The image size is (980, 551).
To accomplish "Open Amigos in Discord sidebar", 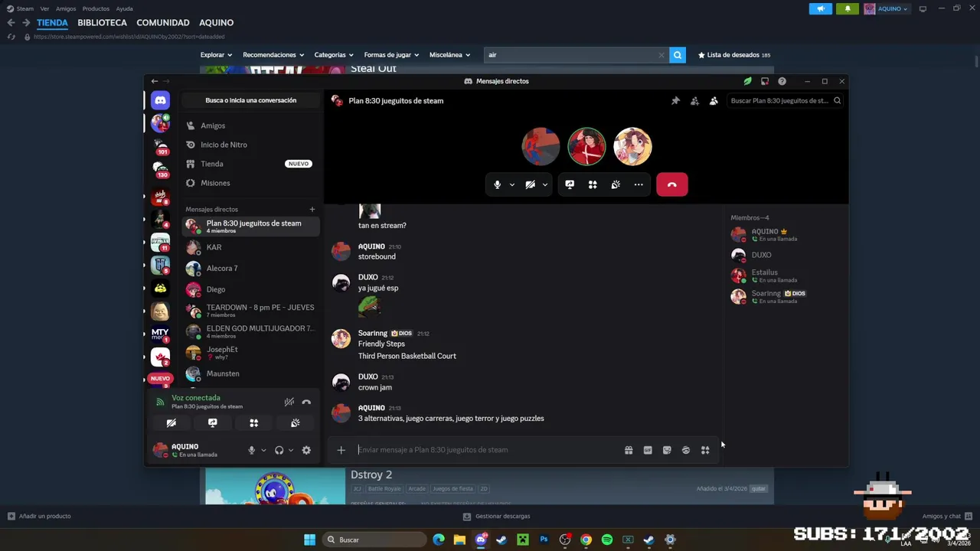I will (x=250, y=126).
